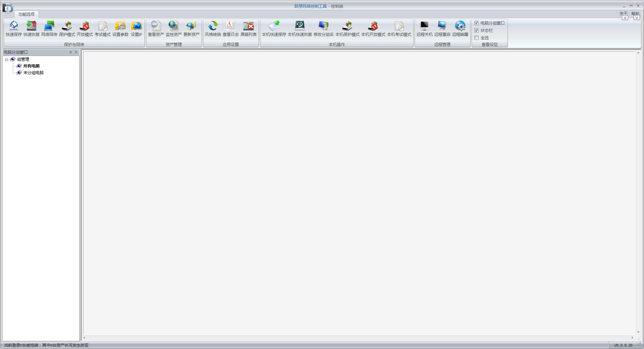Viewport: 644px width, 349px height.
Task: Select 考试模式 exam mode
Action: point(103,29)
